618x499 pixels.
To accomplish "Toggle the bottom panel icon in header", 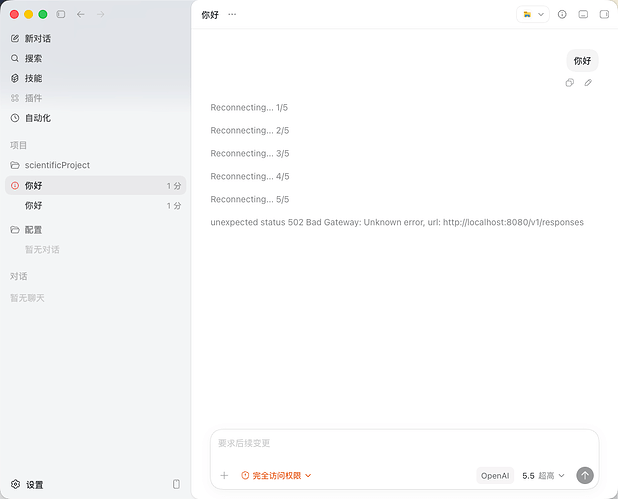I will (x=583, y=15).
